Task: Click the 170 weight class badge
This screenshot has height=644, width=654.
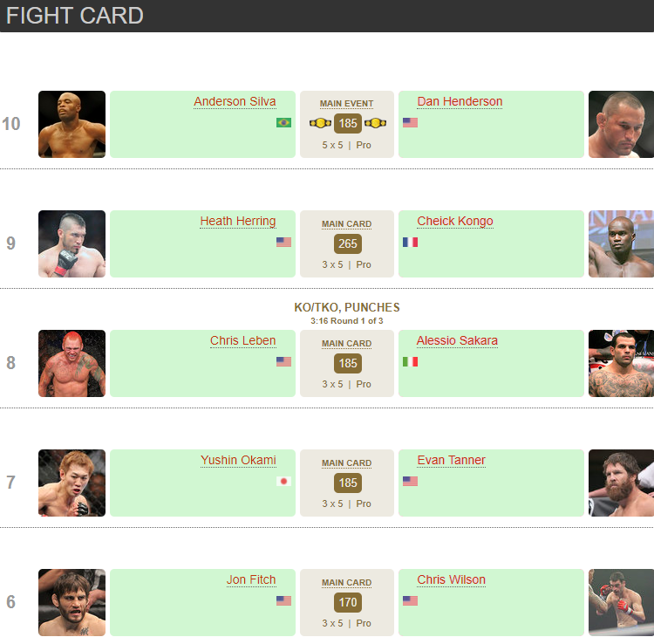Action: [x=347, y=602]
